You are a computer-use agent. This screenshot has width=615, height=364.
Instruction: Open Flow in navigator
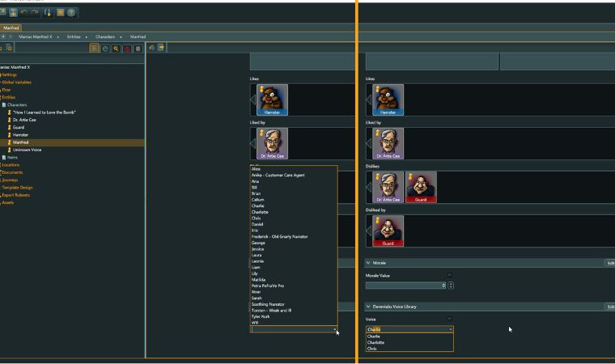click(6, 90)
